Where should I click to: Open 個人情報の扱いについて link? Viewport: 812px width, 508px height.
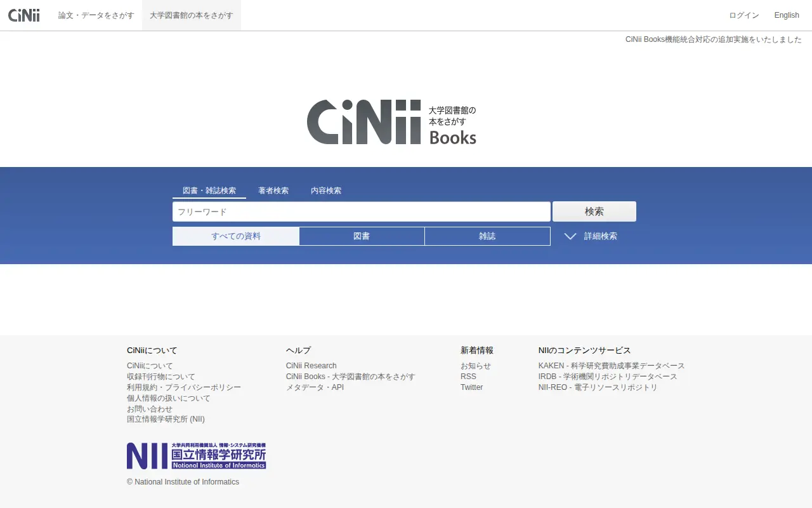coord(169,398)
